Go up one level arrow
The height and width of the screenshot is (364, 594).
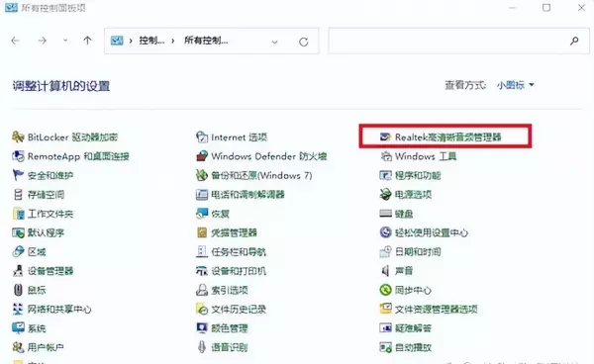87,41
